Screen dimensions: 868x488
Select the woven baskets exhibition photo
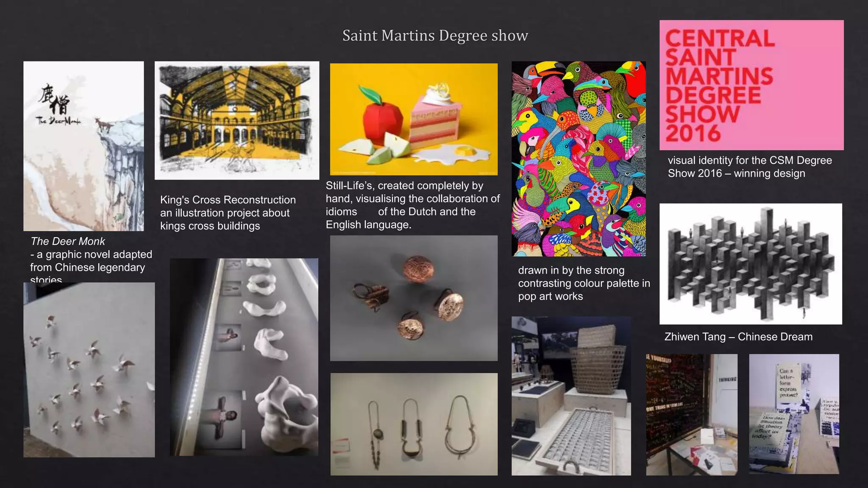click(571, 396)
